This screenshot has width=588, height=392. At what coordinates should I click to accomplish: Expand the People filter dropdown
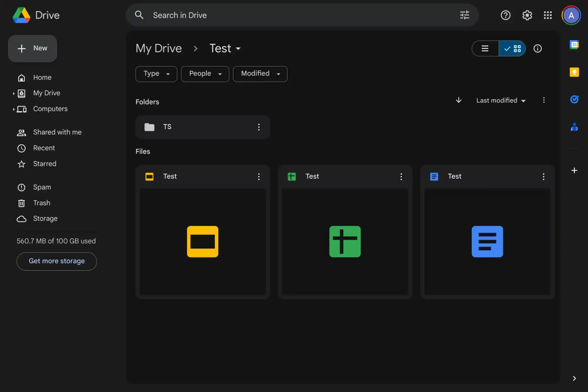coord(205,74)
